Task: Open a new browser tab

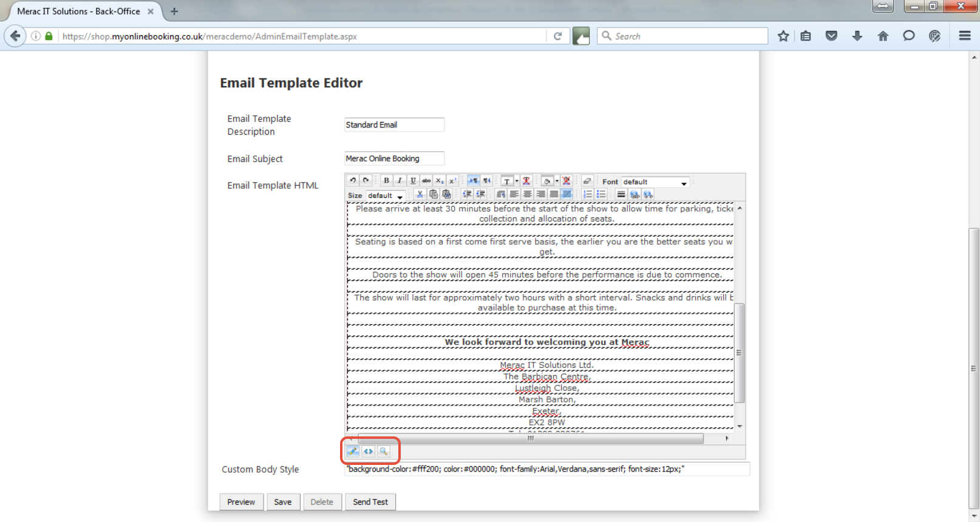Action: [x=174, y=11]
